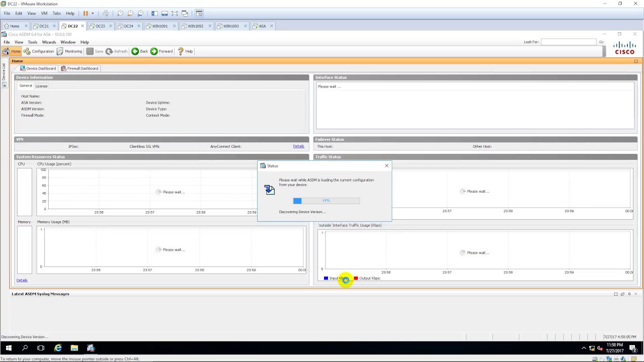The width and height of the screenshot is (644, 362).
Task: Open the VMware power options dropdown arrow
Action: tap(93, 13)
